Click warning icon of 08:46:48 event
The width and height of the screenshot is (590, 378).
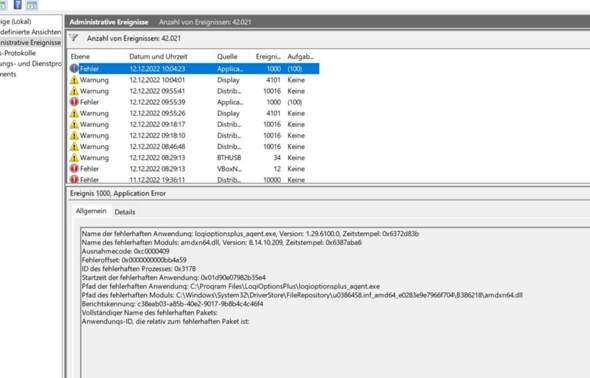click(74, 146)
